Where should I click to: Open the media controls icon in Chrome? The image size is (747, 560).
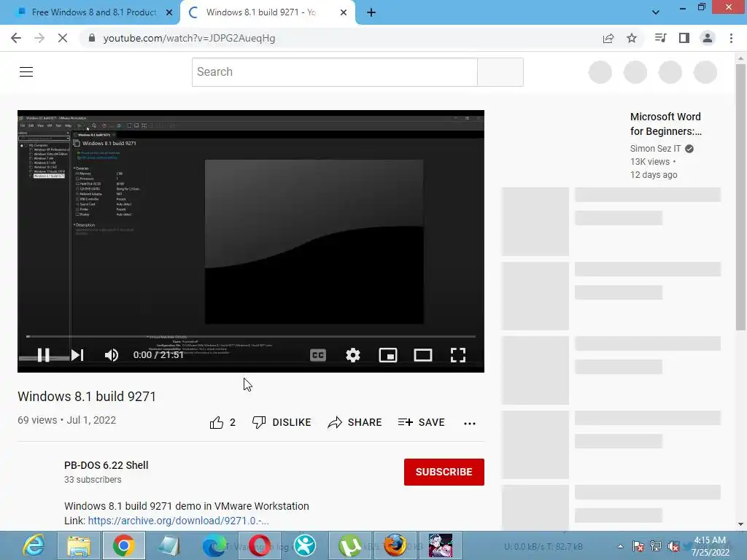(660, 38)
